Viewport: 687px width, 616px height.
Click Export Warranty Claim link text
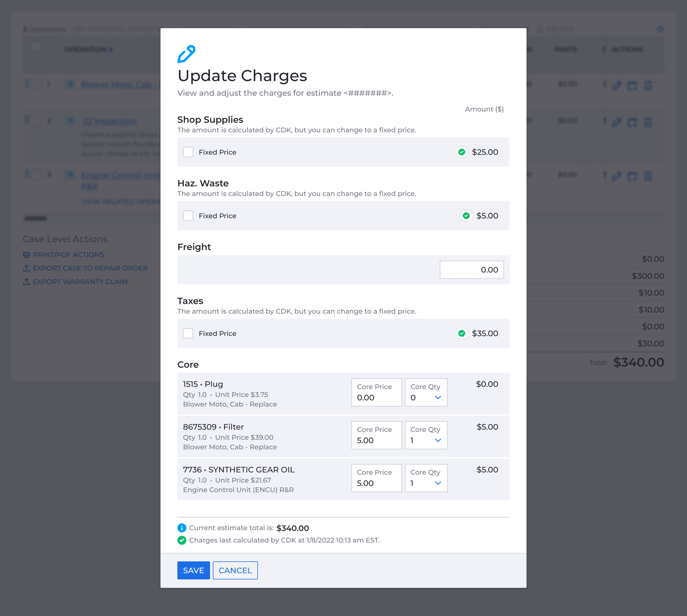coord(80,282)
